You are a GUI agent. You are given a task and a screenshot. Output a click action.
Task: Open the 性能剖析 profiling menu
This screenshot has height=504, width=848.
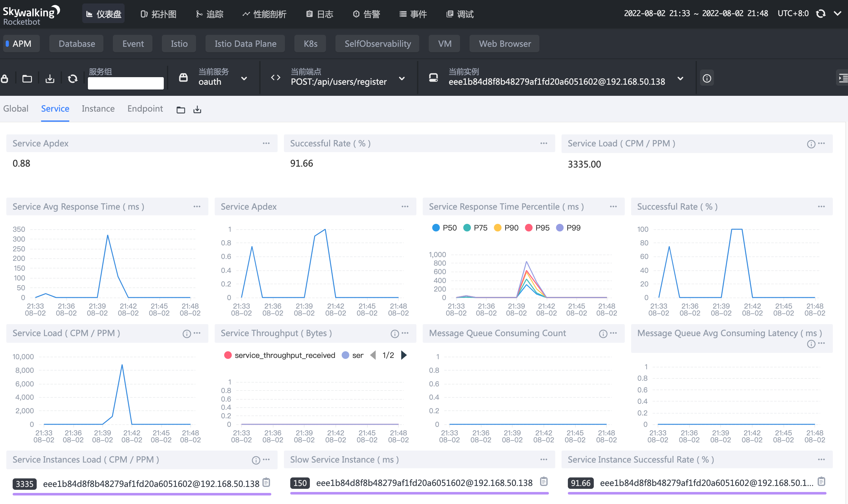click(264, 14)
